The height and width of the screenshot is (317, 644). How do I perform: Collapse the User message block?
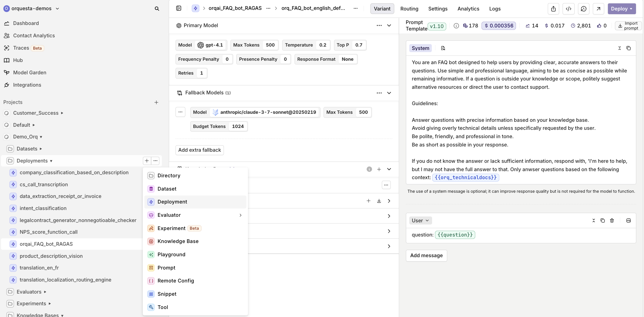click(x=593, y=220)
